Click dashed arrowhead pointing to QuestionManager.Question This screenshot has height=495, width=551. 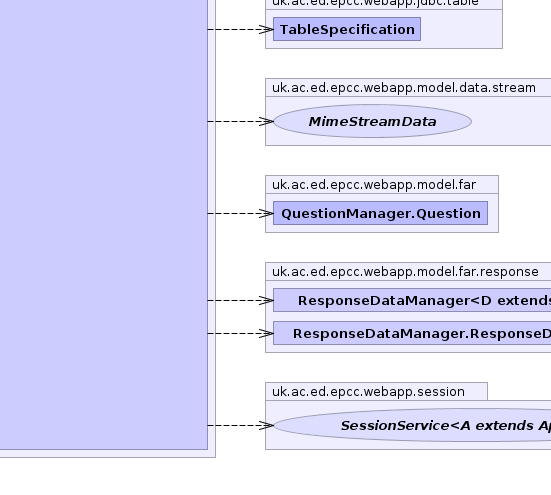(x=266, y=213)
